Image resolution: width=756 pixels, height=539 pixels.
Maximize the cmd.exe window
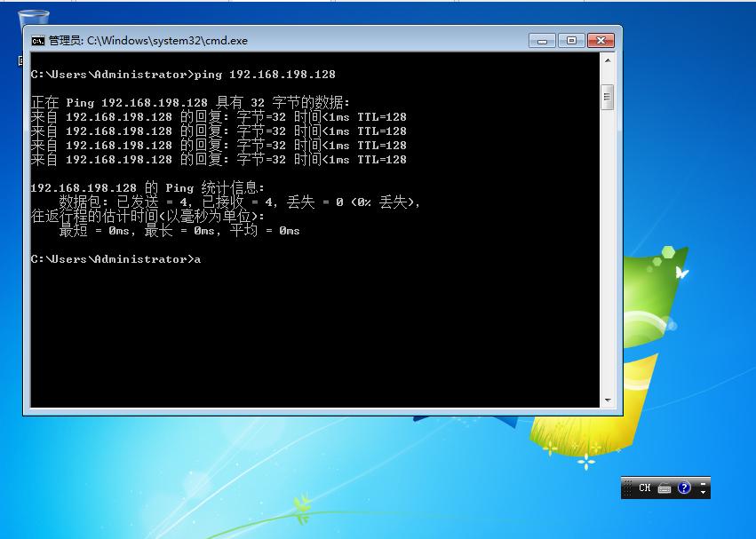point(571,41)
